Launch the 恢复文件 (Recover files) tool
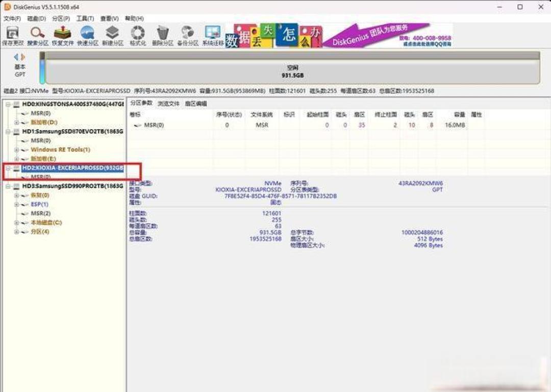The image size is (551, 392). click(63, 36)
